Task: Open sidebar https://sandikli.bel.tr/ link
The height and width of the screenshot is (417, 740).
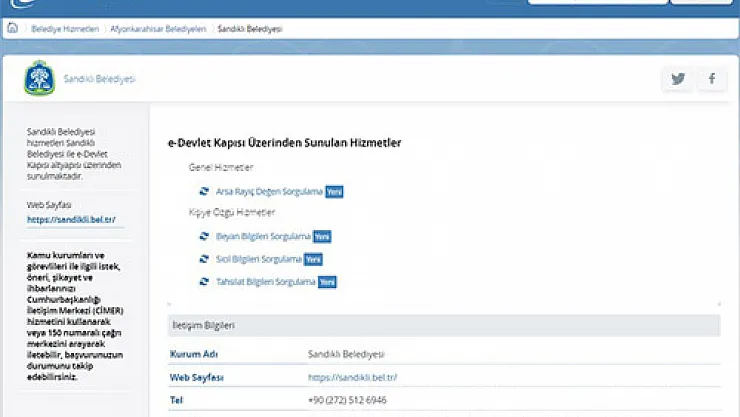Action: click(x=71, y=219)
